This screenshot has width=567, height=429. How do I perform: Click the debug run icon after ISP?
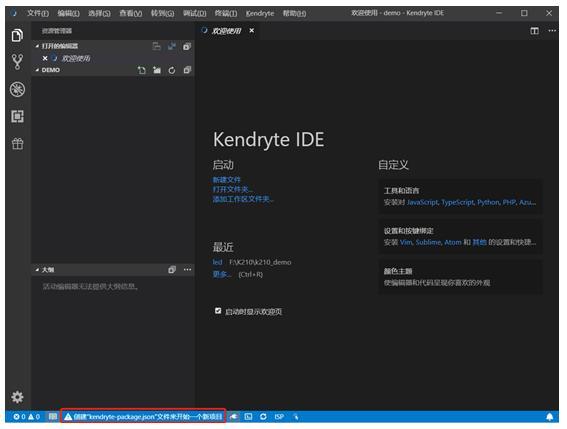(296, 417)
